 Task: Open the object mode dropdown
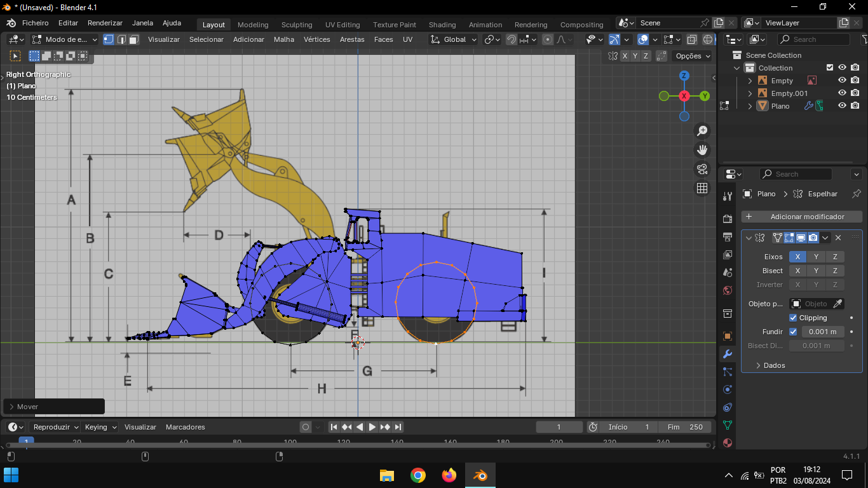65,39
